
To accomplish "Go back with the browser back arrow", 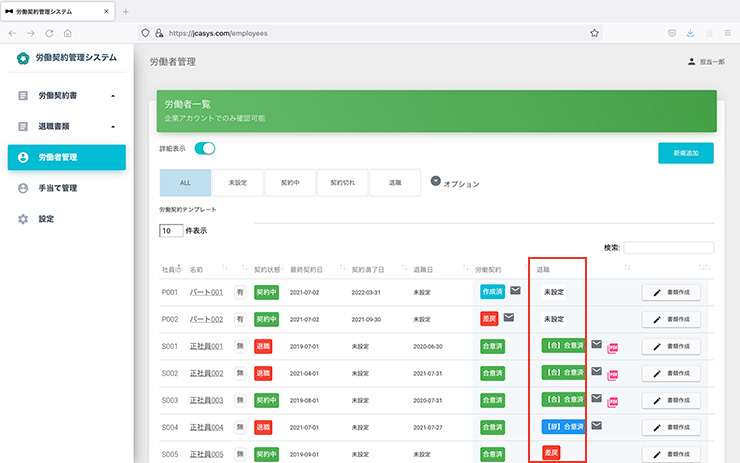I will [x=12, y=33].
